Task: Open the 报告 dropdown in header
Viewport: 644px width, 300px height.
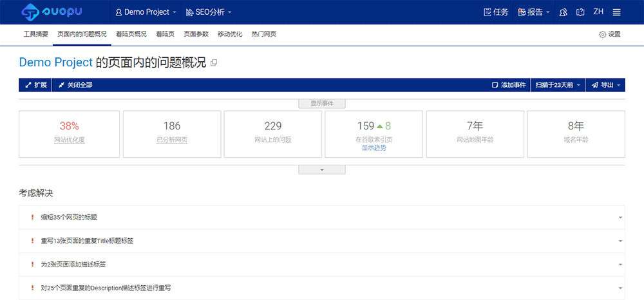Action: point(534,12)
